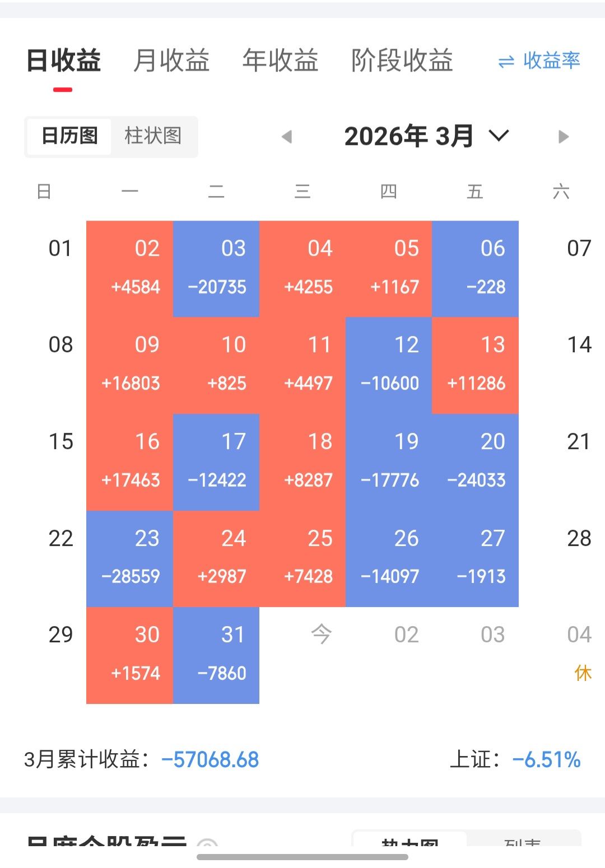Toggle display to 收益率 percentage
Viewport: 605px width, 868px height.
pyautogui.click(x=551, y=60)
